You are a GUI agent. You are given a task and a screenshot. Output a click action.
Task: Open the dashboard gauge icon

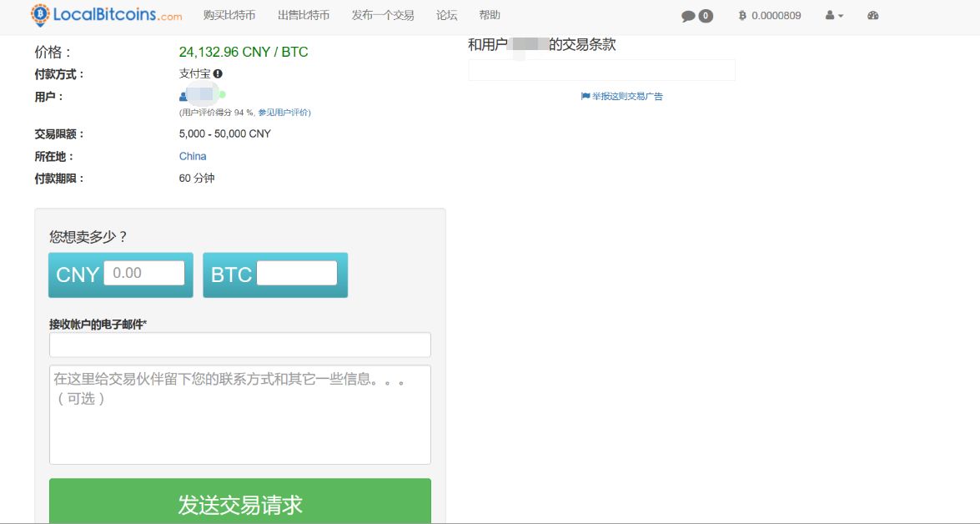coord(873,16)
